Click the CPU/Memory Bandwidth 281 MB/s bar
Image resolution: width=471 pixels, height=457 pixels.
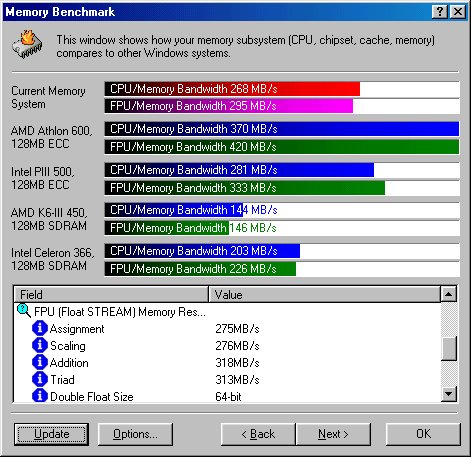click(239, 170)
